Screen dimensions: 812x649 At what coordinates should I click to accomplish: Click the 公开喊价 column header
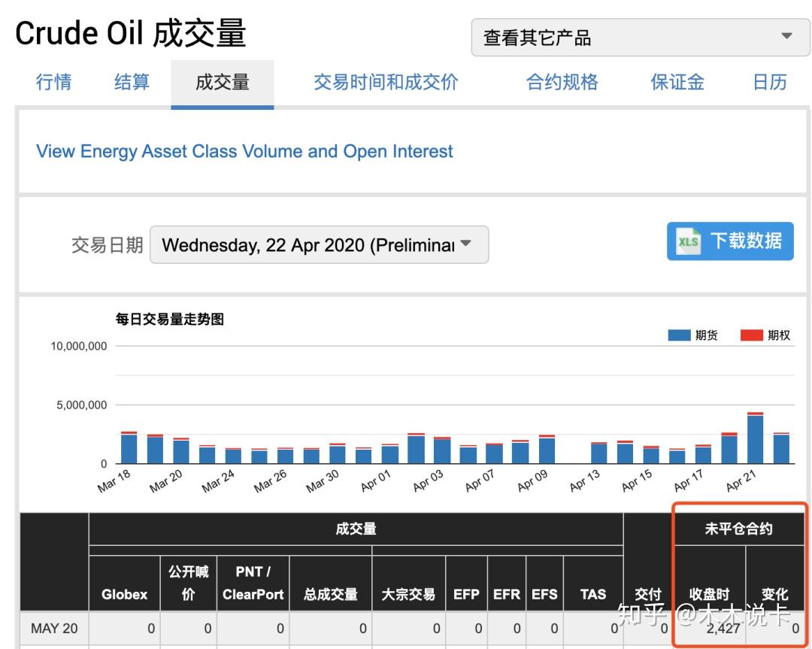pyautogui.click(x=189, y=583)
